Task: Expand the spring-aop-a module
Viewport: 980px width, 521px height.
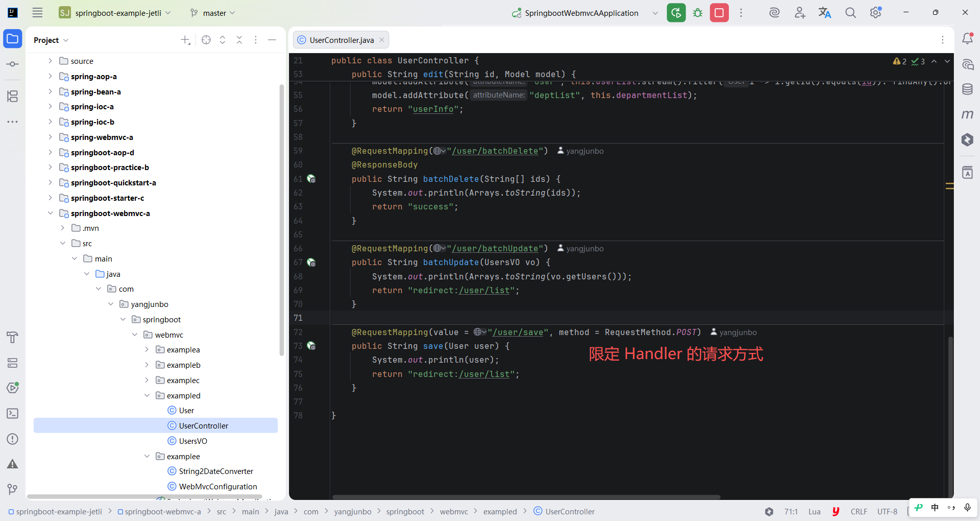Action: click(50, 76)
